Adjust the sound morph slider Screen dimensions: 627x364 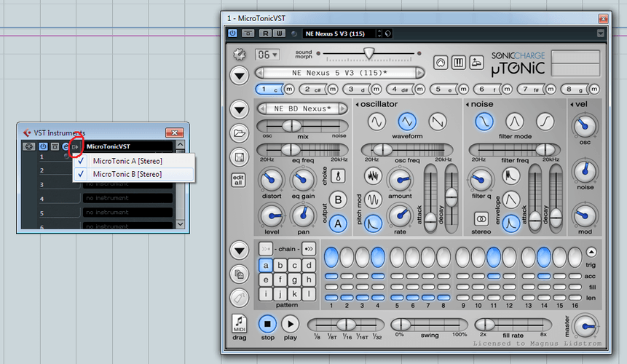pos(368,53)
